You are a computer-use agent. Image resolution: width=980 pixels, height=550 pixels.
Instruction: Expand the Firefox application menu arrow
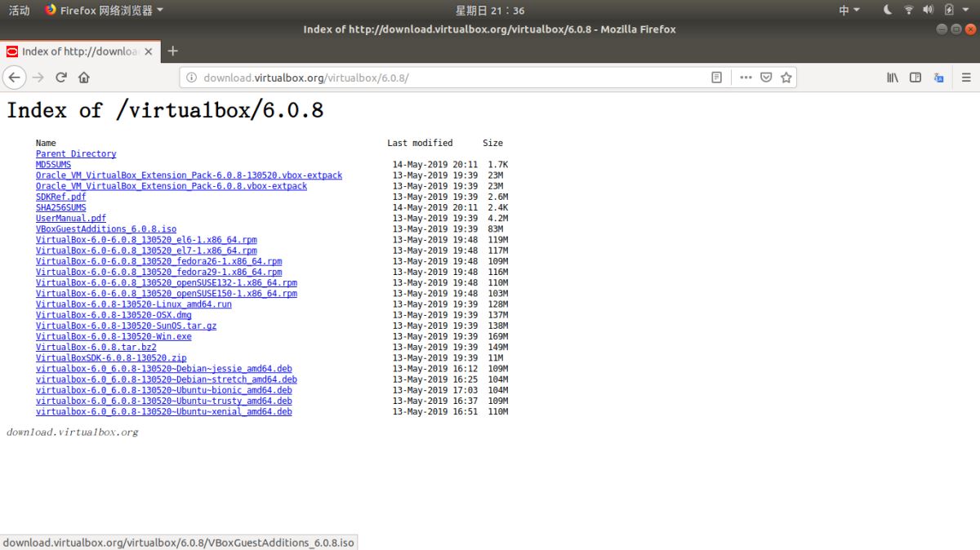point(159,11)
